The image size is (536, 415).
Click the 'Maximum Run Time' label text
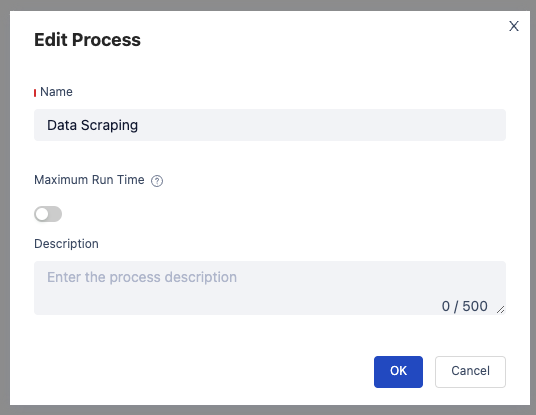[89, 180]
